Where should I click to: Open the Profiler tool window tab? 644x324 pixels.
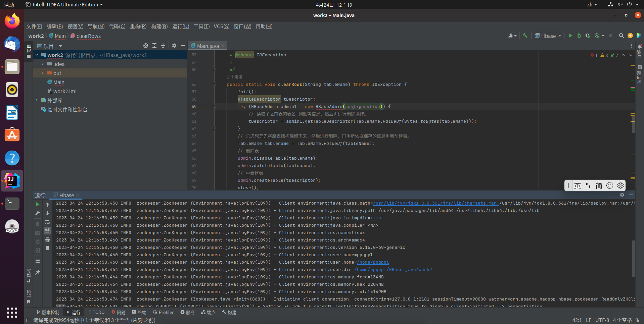[163, 312]
